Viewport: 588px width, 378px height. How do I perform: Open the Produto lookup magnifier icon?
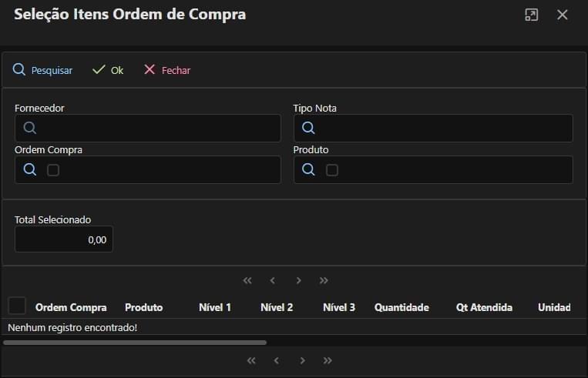pyautogui.click(x=308, y=170)
